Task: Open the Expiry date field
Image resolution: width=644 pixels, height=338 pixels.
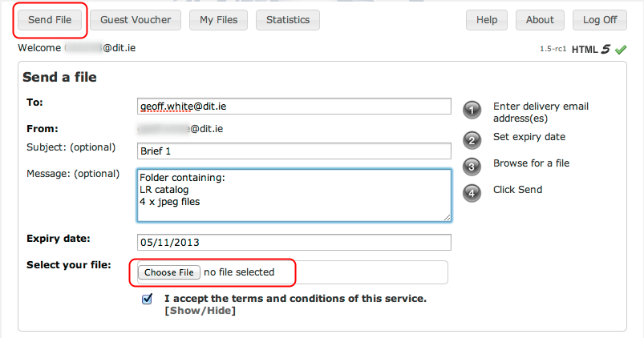Action: tap(294, 242)
